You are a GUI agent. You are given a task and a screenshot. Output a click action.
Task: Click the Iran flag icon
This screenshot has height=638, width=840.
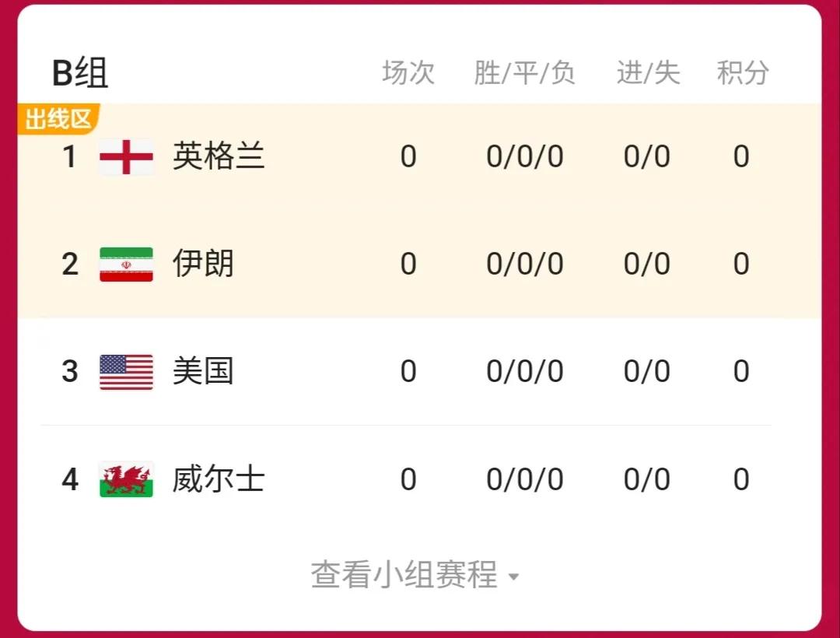[128, 264]
